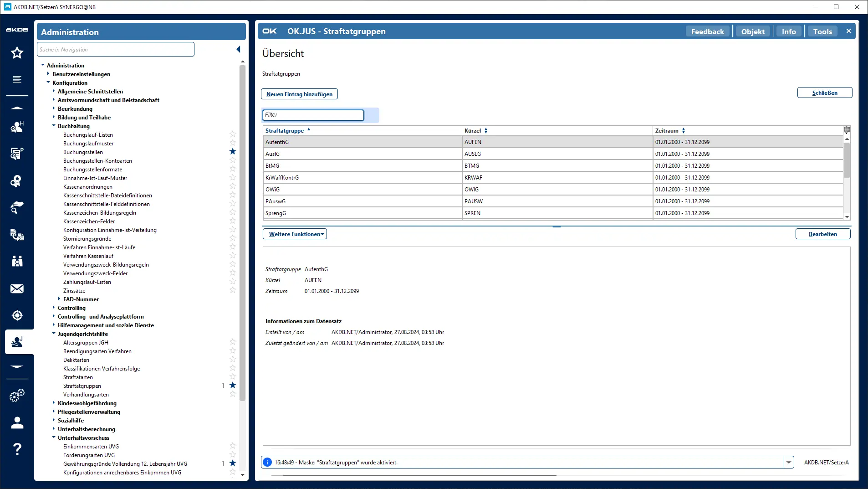Open the gears settings icon in sidebar
868x489 pixels.
[17, 395]
